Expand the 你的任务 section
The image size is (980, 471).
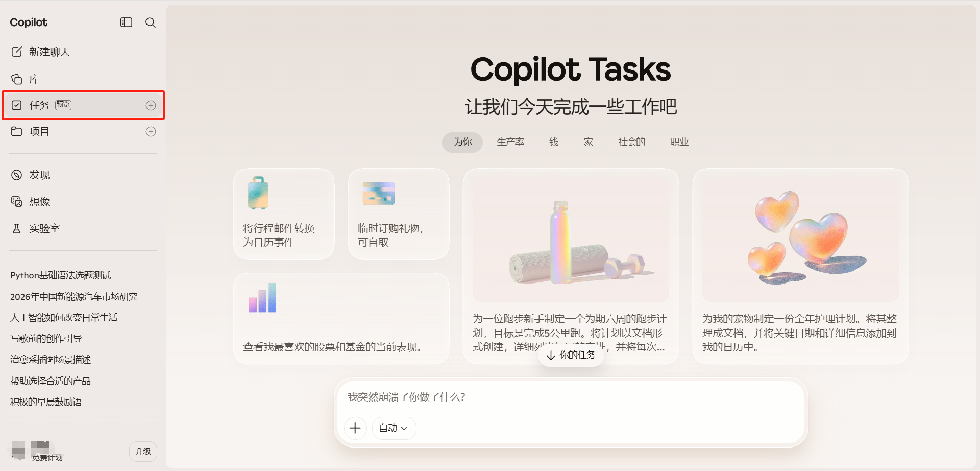[571, 355]
